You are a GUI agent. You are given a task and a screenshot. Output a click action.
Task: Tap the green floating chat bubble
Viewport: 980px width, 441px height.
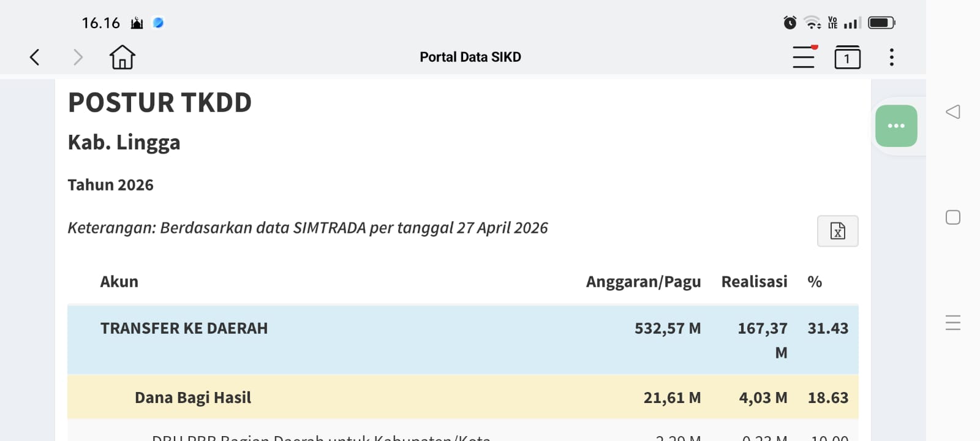point(895,126)
